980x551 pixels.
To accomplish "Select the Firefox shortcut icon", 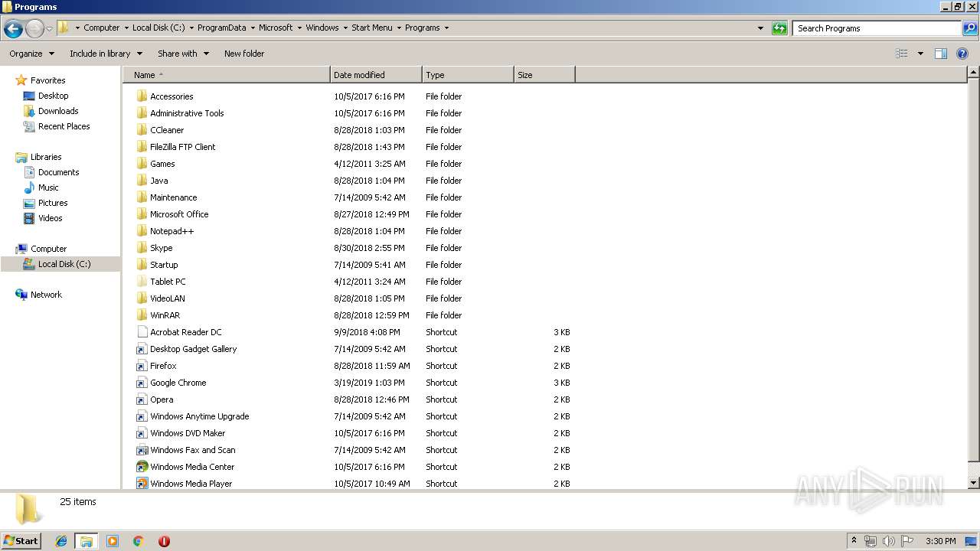I will 142,366.
